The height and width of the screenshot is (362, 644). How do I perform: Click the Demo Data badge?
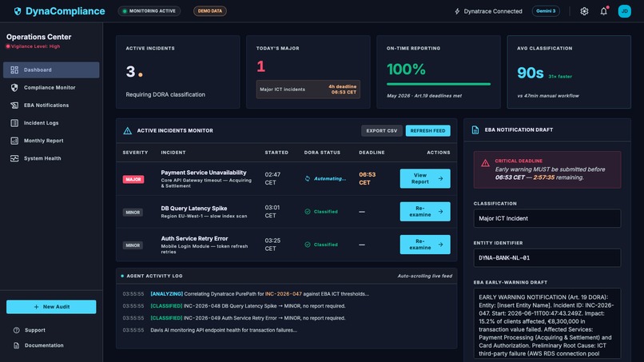[210, 11]
